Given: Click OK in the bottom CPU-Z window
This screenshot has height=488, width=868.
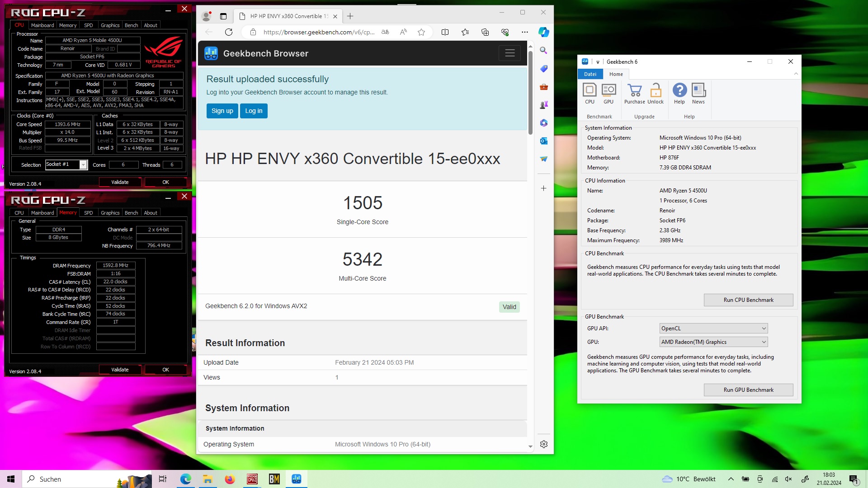Looking at the screenshot, I should click(166, 370).
